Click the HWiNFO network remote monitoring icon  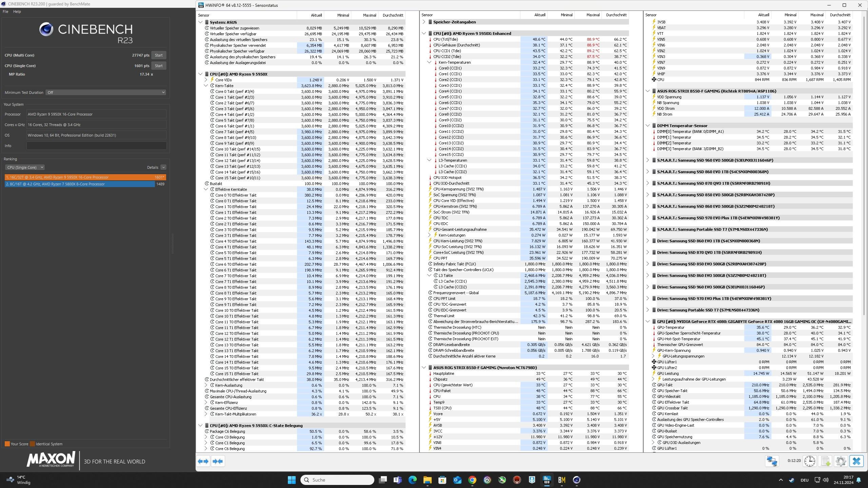(772, 461)
